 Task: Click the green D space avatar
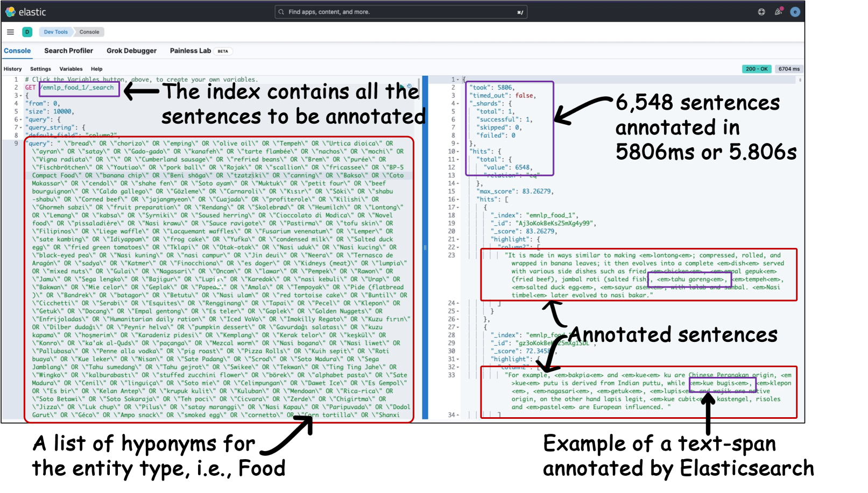point(27,32)
